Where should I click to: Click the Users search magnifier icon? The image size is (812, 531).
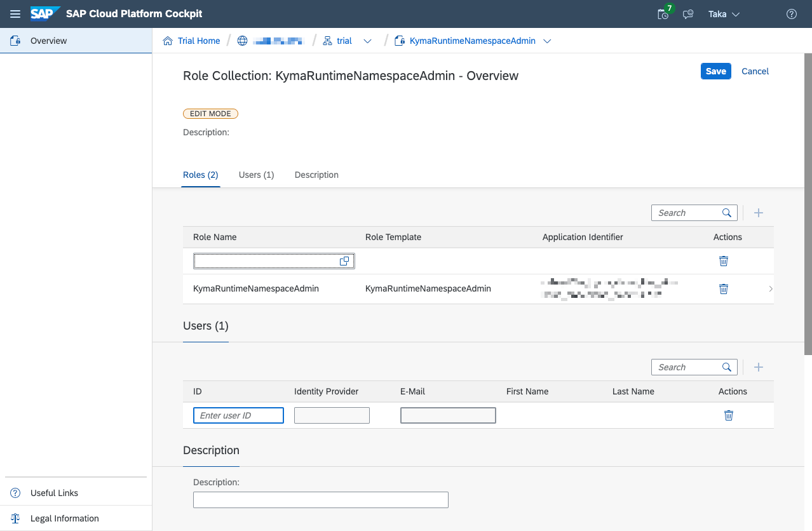(727, 367)
